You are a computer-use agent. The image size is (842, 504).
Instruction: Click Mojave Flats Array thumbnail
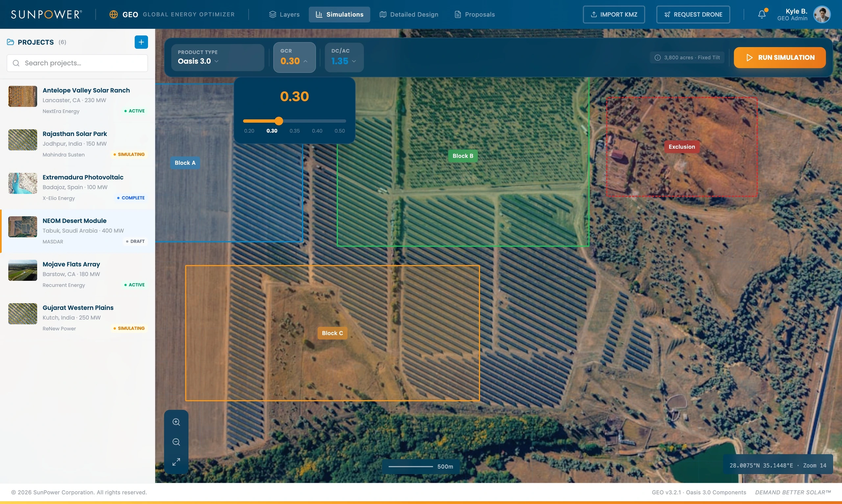tap(23, 270)
